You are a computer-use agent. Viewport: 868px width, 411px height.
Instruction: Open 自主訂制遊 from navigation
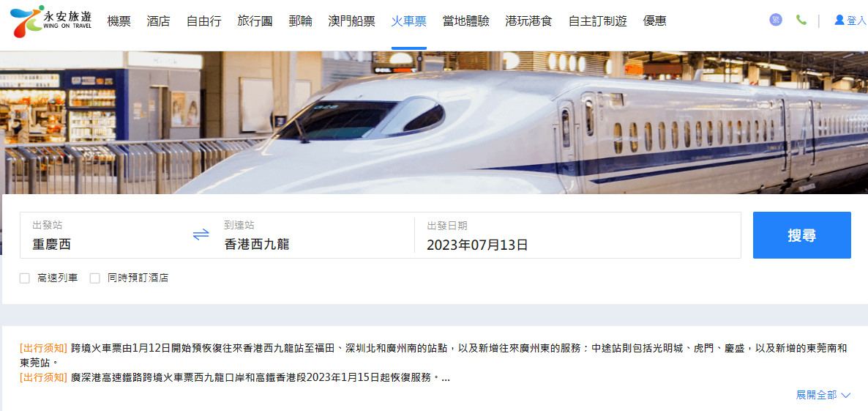(x=598, y=21)
